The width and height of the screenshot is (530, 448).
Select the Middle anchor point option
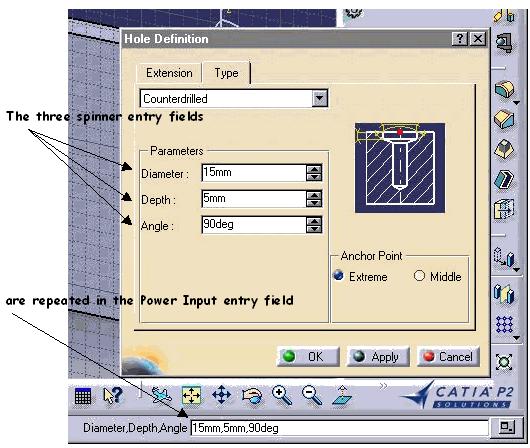419,276
